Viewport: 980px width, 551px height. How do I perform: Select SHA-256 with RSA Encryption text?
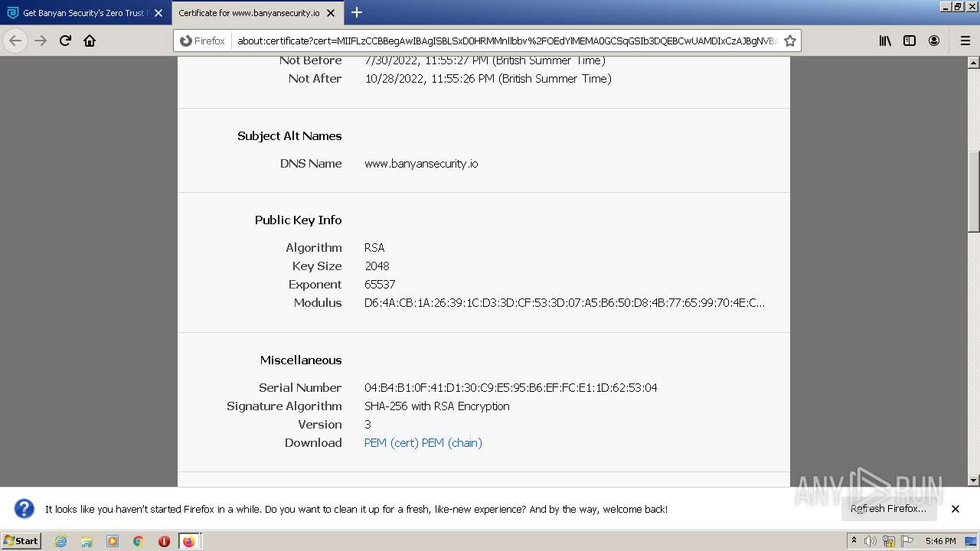tap(437, 406)
